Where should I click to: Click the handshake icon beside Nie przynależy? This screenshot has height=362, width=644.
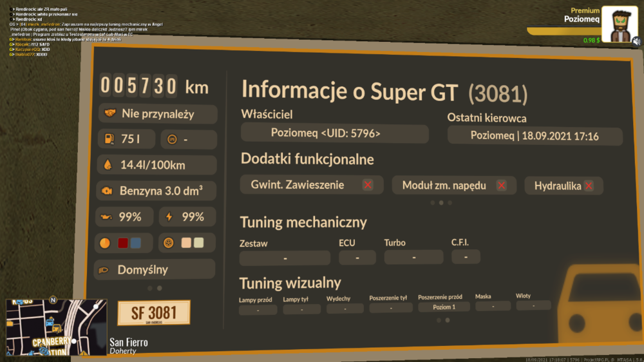click(110, 113)
